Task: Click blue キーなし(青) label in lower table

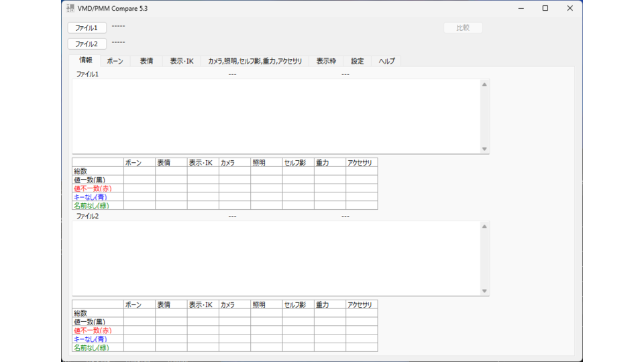Action: click(x=90, y=339)
